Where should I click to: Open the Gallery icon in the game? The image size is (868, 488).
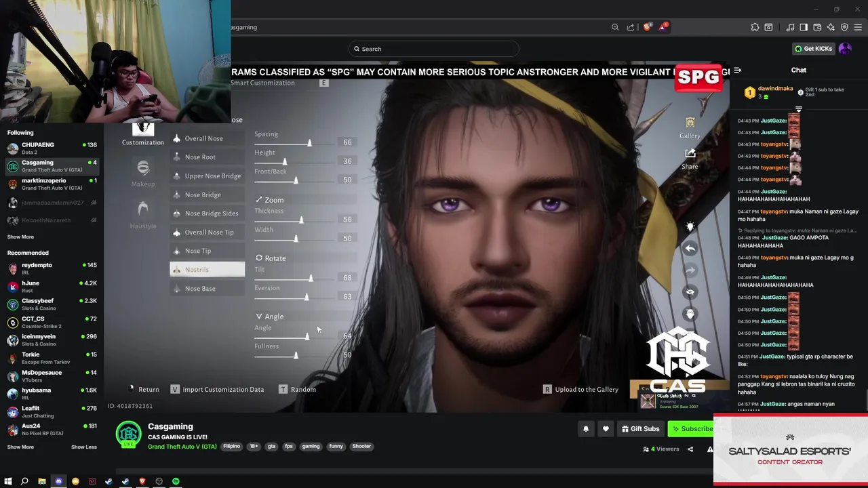point(690,123)
